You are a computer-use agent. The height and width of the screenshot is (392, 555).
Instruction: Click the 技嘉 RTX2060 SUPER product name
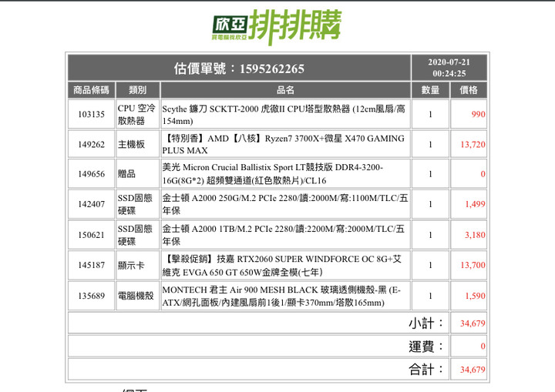click(282, 266)
